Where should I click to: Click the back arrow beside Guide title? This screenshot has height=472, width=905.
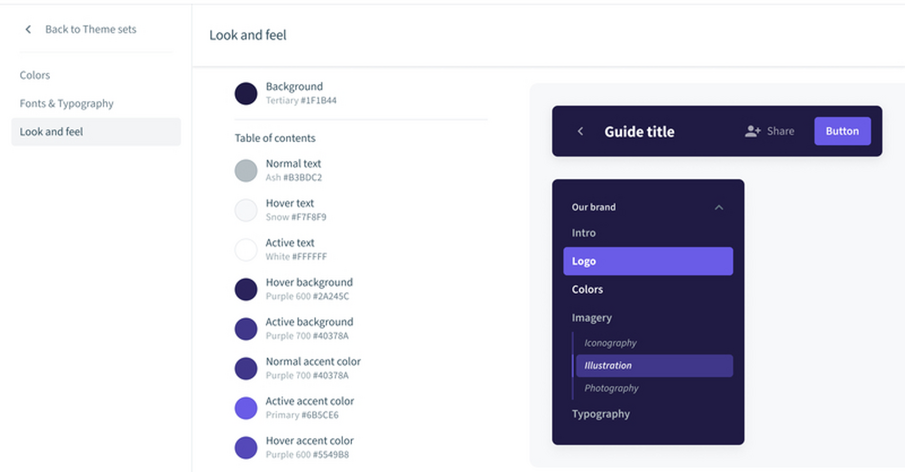tap(580, 132)
